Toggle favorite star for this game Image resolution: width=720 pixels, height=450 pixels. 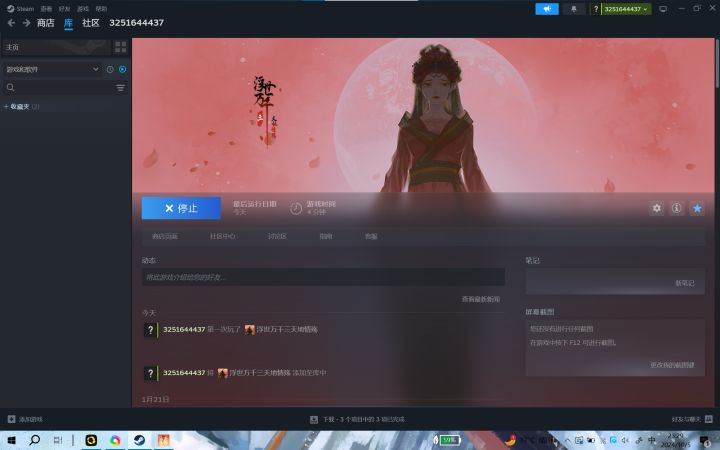point(697,208)
